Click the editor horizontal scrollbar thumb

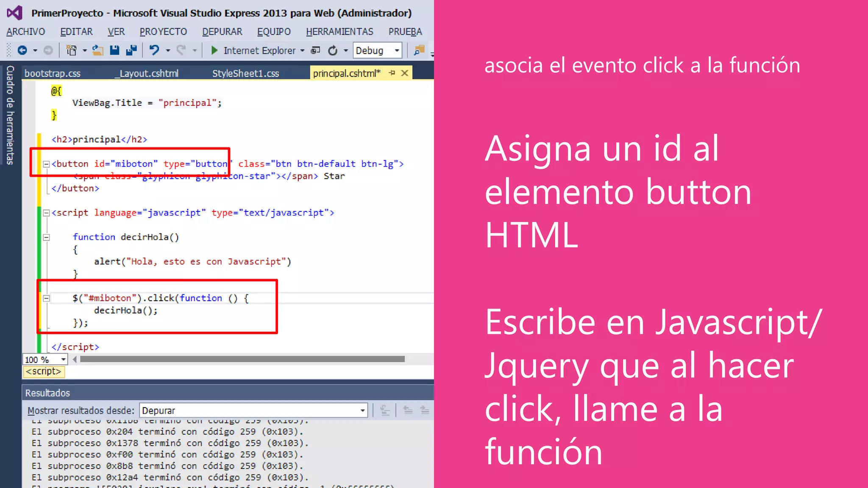pyautogui.click(x=242, y=359)
